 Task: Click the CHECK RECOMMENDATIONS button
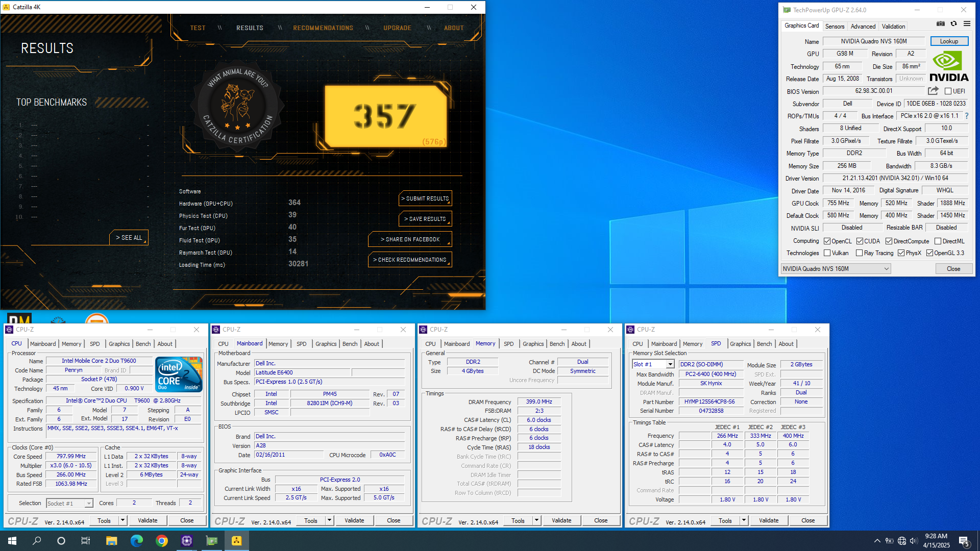pyautogui.click(x=410, y=260)
